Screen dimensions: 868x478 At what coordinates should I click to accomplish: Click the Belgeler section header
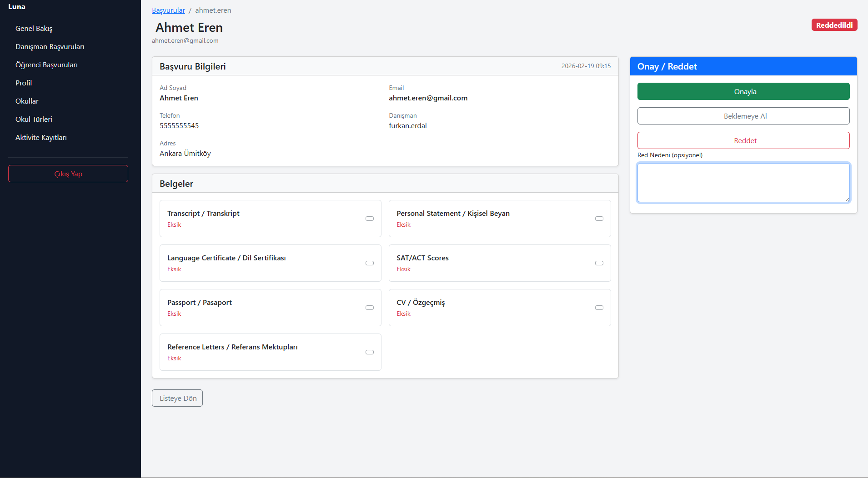[385, 184]
